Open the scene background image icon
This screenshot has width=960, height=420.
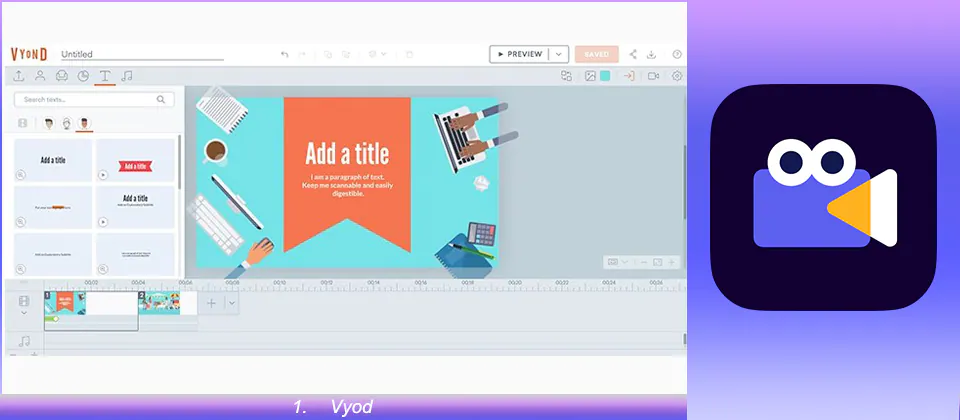click(x=590, y=76)
